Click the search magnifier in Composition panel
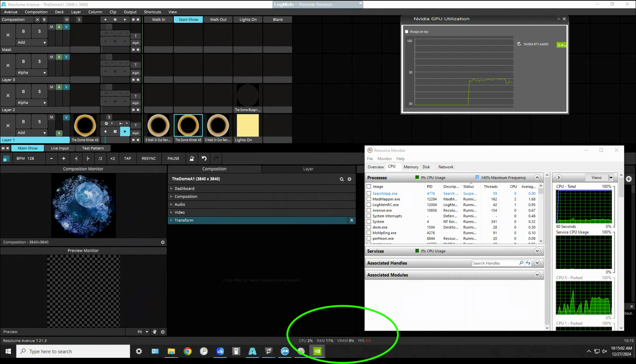636x364 pixels. coord(342,179)
